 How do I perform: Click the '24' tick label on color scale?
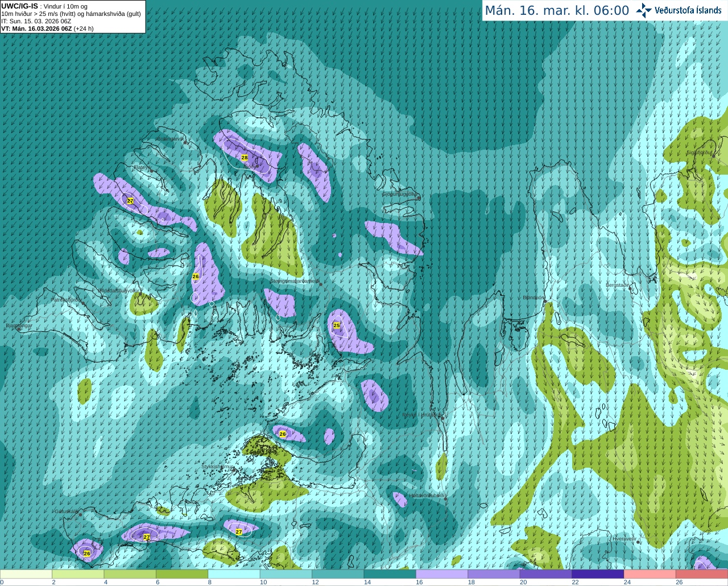627,582
